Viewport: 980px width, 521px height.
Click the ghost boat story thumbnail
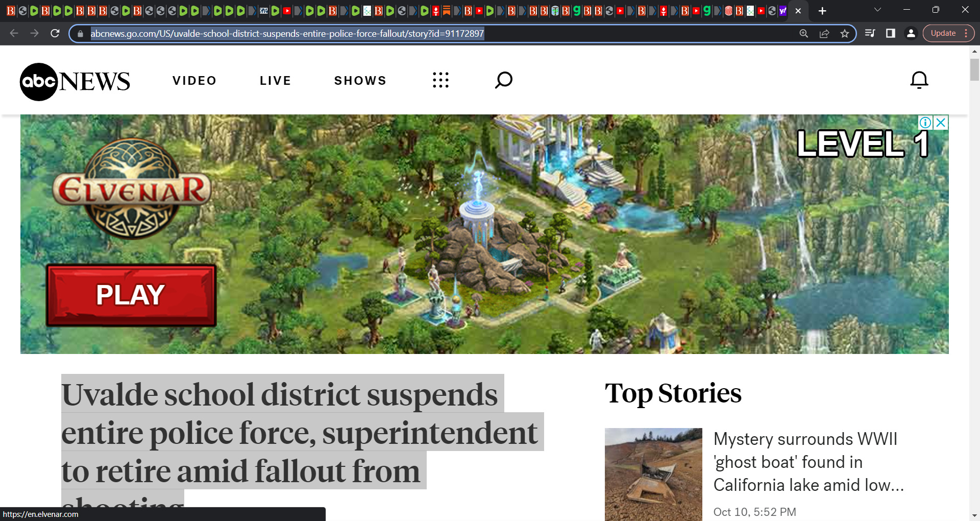tap(653, 475)
